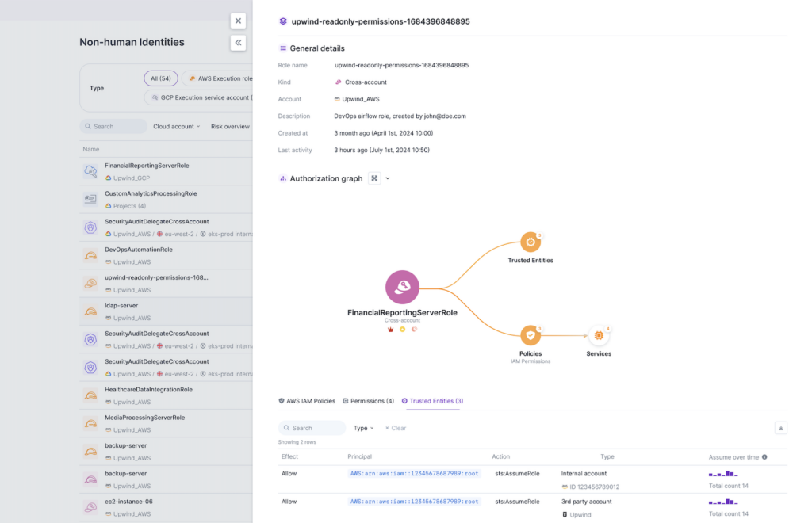Screen dimensions: 812x523
Task: Expand the chevron beside Authorization graph
Action: click(388, 178)
